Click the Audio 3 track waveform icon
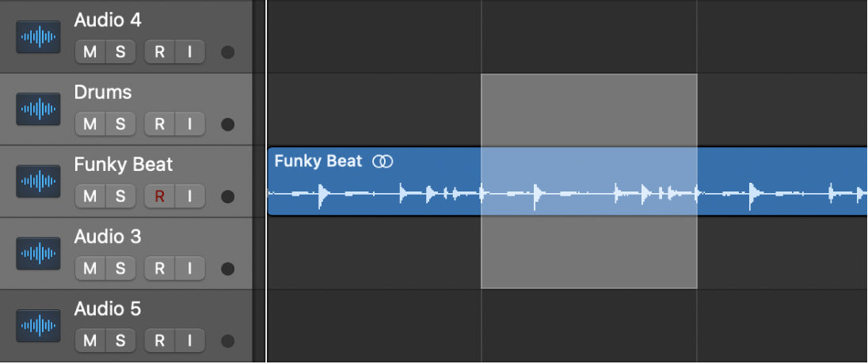The height and width of the screenshot is (364, 868). (38, 253)
